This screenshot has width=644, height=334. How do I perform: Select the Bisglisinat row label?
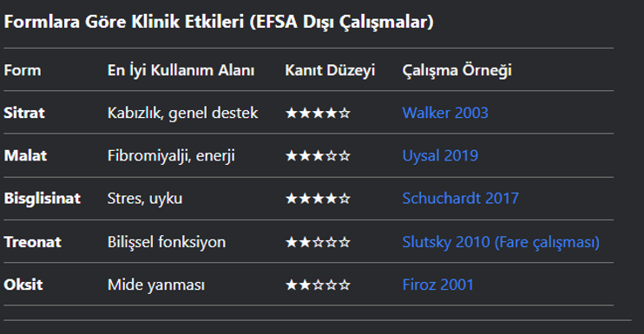coord(43,199)
